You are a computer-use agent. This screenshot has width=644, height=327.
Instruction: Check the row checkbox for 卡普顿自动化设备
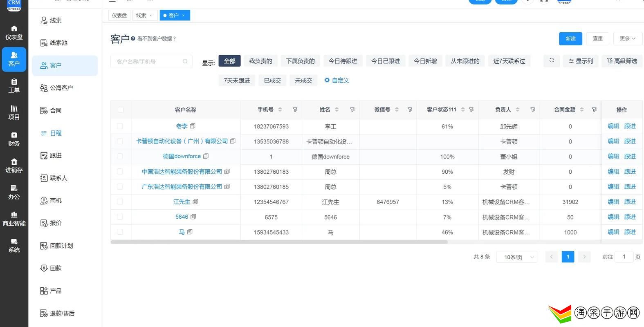(120, 141)
